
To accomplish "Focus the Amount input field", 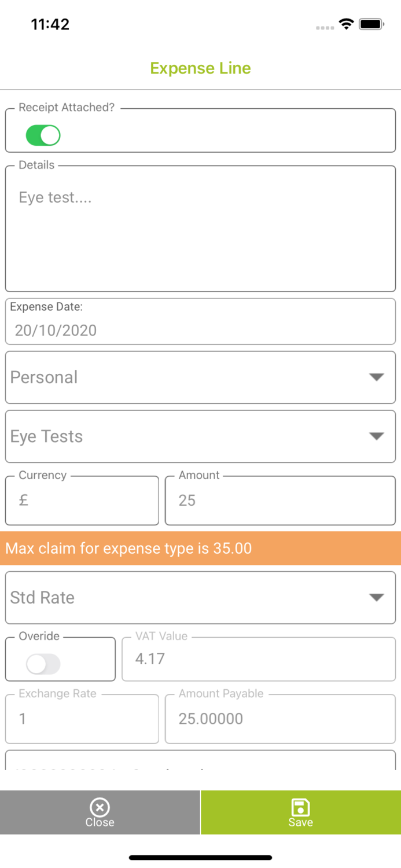I will point(280,501).
